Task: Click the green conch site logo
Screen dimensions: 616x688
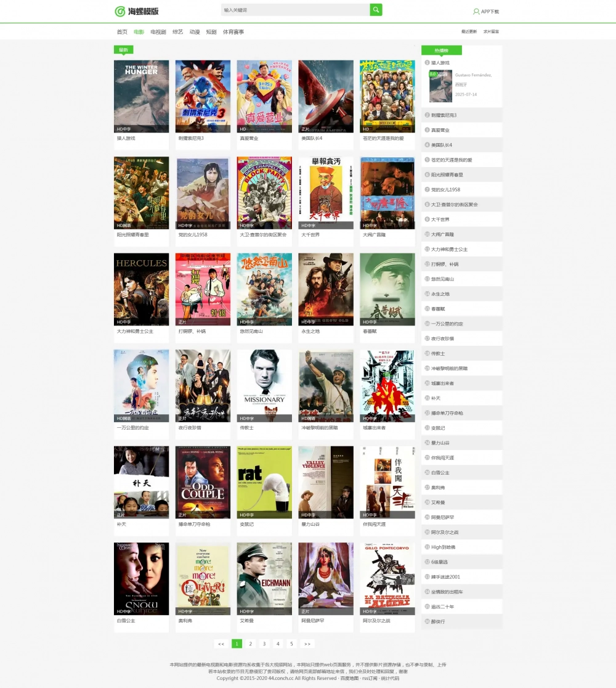Action: (x=120, y=12)
